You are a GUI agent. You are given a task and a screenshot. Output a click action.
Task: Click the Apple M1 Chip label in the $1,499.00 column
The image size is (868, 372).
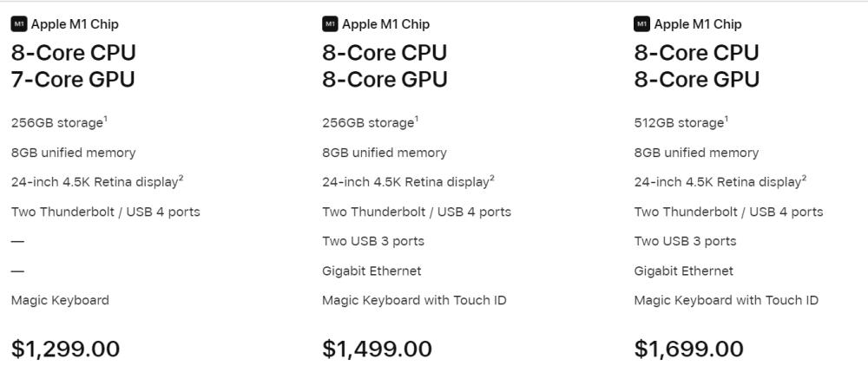[385, 24]
